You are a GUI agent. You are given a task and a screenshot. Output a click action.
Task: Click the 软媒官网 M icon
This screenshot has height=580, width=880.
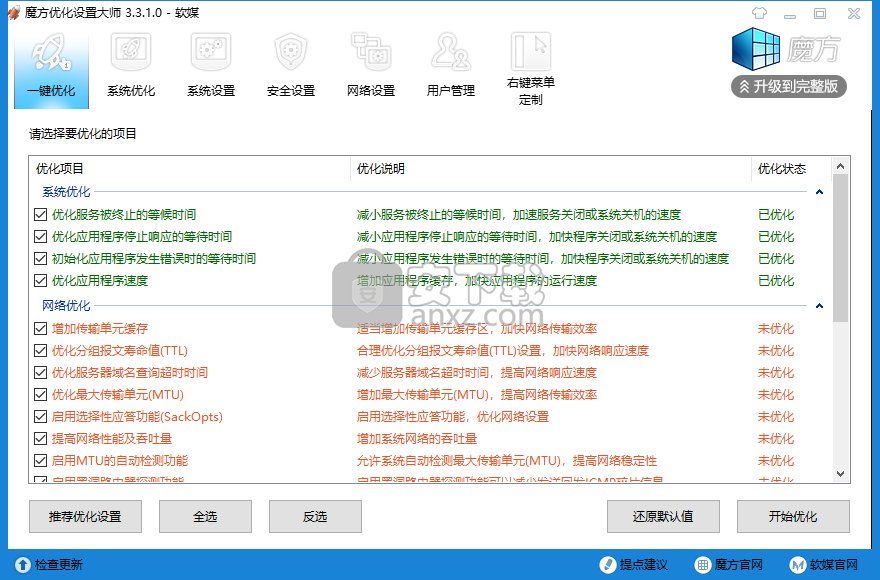coord(797,565)
